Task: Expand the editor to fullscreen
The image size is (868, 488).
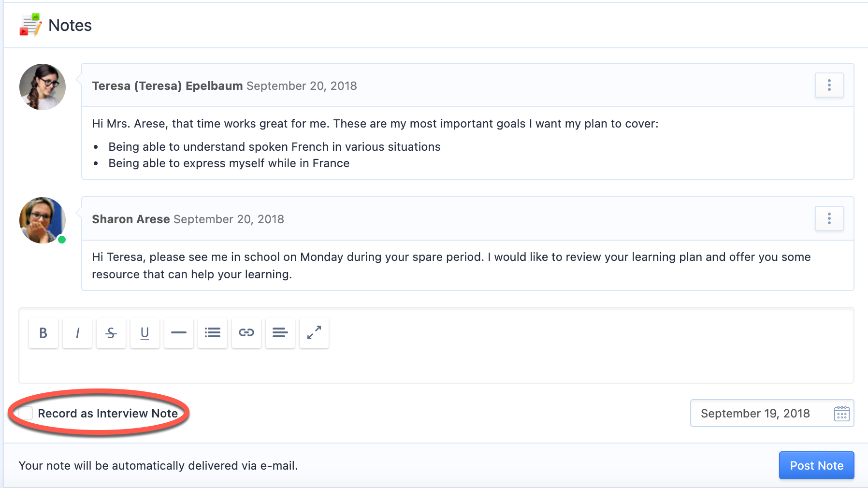Action: click(x=314, y=333)
